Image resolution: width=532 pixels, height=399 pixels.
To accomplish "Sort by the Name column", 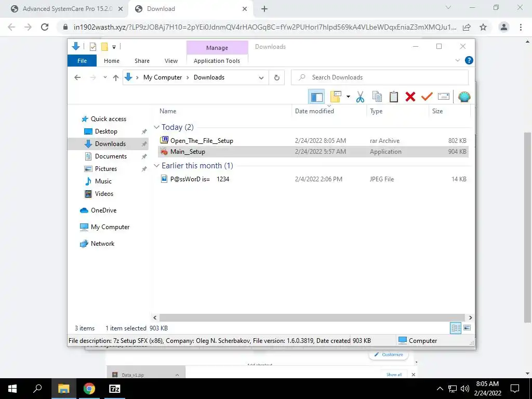I will [x=168, y=111].
